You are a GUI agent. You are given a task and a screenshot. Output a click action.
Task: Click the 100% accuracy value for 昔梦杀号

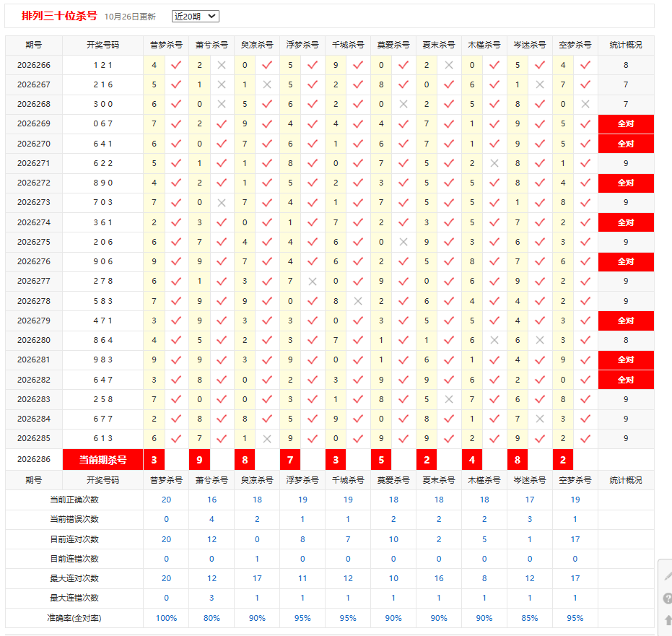(x=166, y=618)
